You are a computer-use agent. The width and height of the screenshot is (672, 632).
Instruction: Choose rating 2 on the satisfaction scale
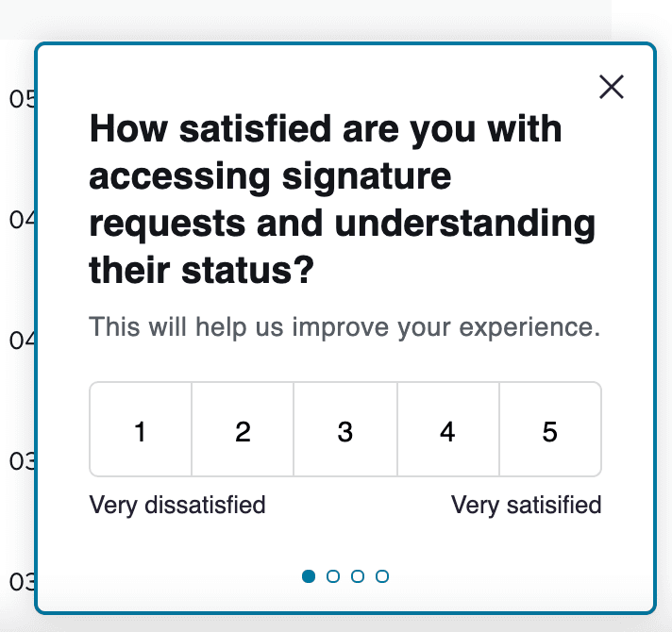pyautogui.click(x=243, y=430)
